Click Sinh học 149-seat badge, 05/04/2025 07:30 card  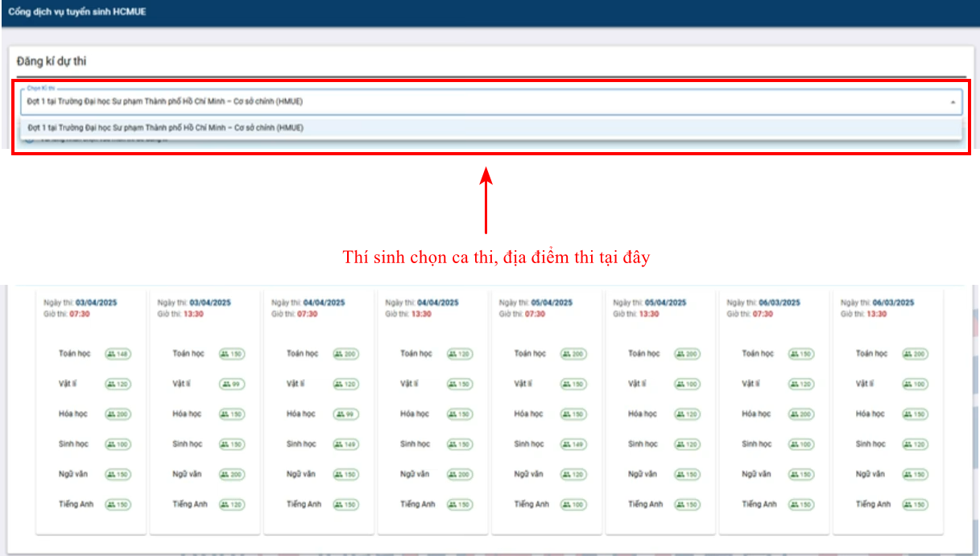click(x=573, y=444)
